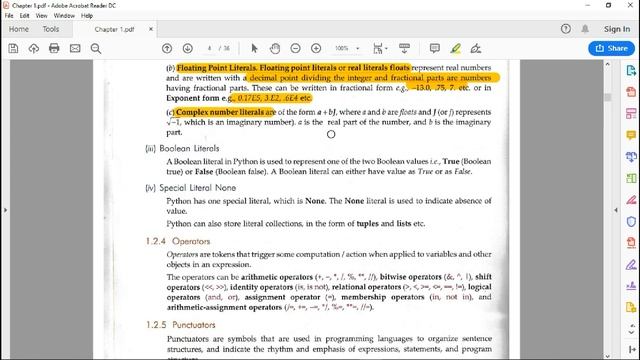Screen dimensions: 640x360
Task: Click highlighted 'Complex number literals' text
Action: [x=220, y=112]
